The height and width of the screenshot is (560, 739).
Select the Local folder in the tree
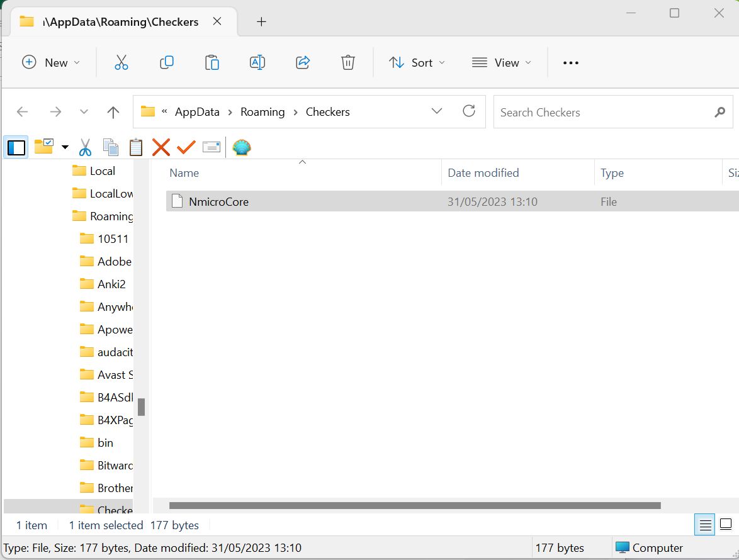click(102, 171)
